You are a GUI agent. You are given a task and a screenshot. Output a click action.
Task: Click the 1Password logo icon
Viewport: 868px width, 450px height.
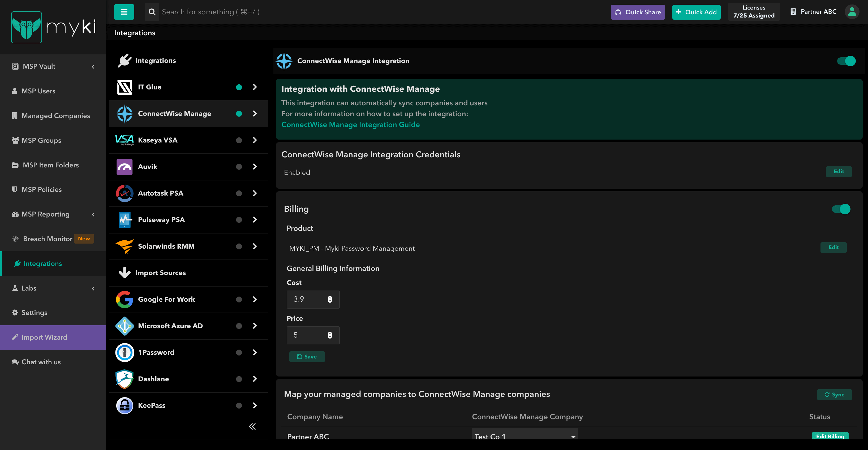tap(125, 352)
